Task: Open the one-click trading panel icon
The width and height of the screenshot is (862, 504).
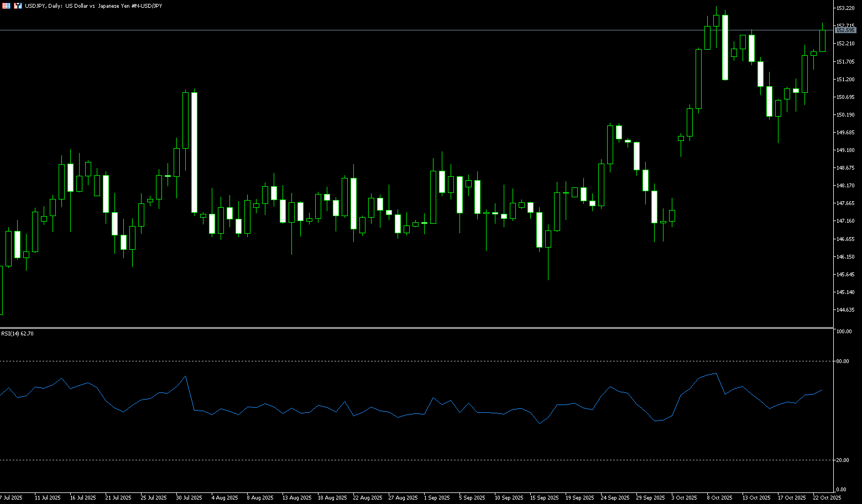Action: (18, 6)
